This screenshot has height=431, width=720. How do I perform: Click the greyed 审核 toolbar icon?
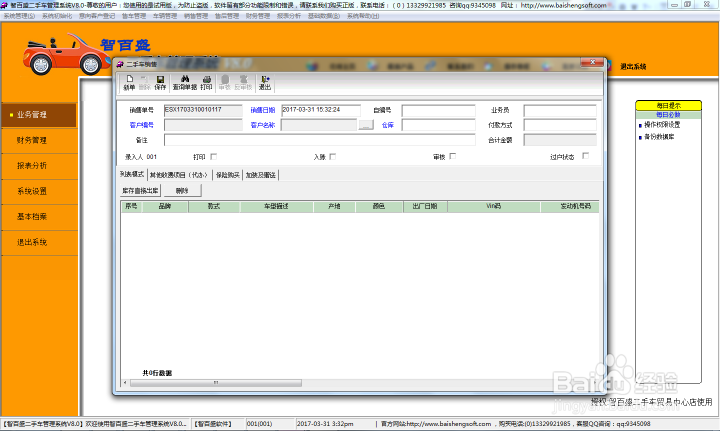tap(225, 83)
